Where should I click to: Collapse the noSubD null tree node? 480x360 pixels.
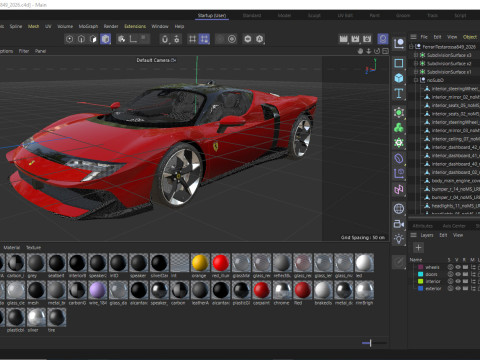pos(416,80)
